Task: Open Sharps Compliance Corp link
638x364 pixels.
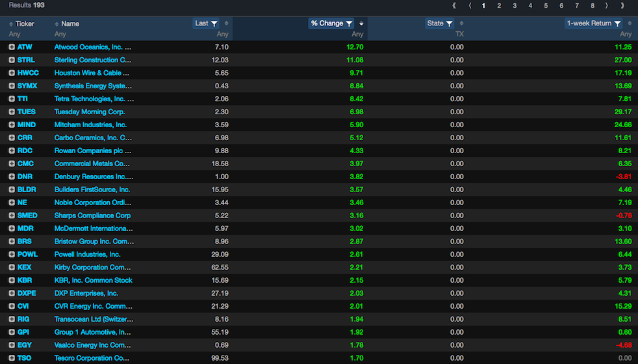Action: (92, 215)
